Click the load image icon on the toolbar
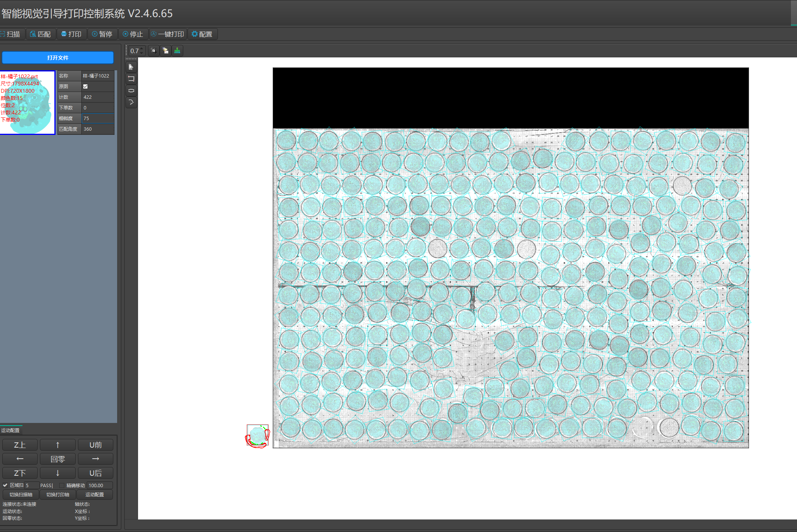Viewport: 797px width, 532px height. click(165, 50)
